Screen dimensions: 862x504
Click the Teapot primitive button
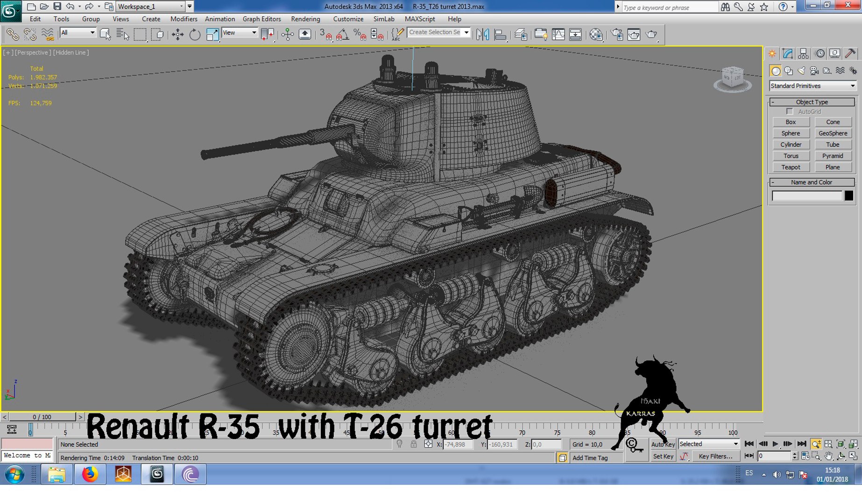[x=791, y=167]
